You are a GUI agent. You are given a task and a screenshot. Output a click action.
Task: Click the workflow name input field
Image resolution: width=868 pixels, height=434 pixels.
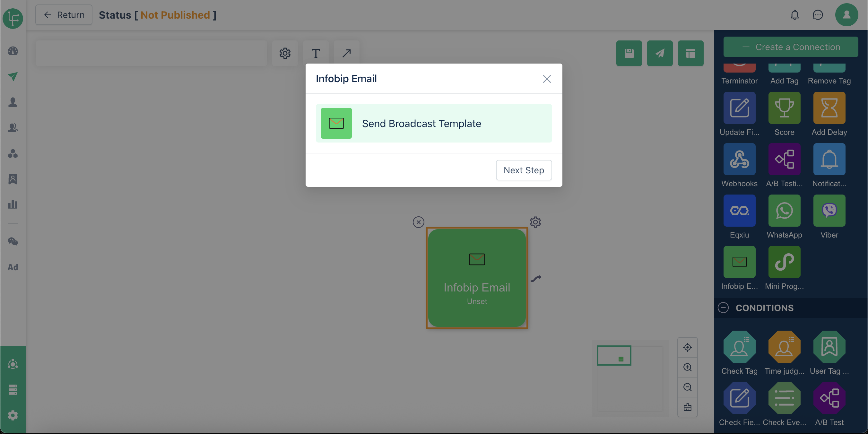click(x=151, y=53)
